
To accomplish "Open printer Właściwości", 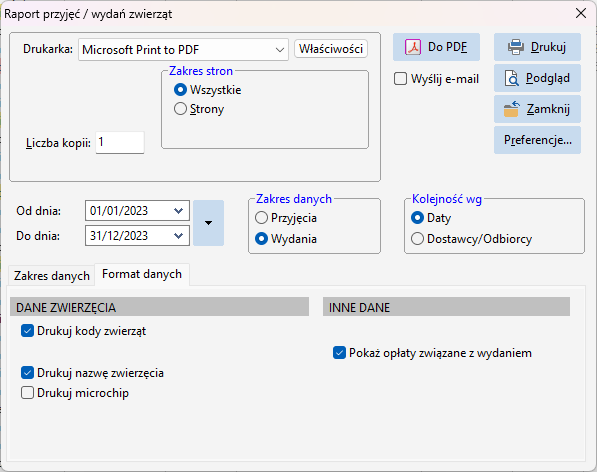I will pyautogui.click(x=331, y=49).
